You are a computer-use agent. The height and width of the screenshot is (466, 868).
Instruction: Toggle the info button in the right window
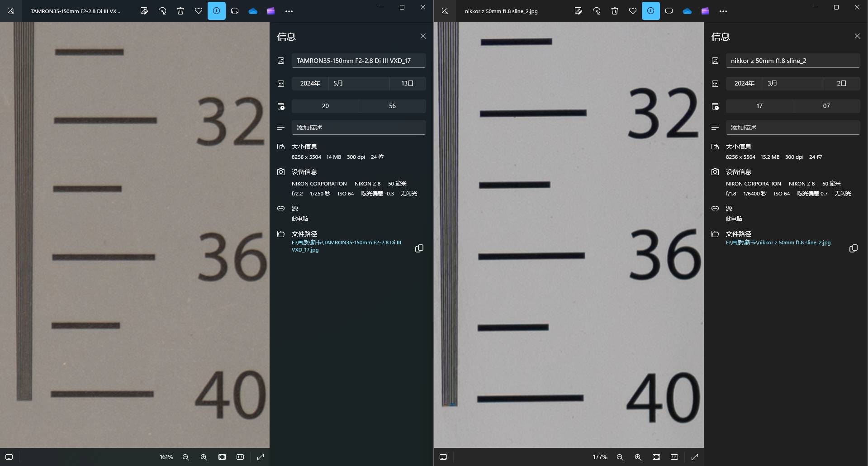(650, 11)
